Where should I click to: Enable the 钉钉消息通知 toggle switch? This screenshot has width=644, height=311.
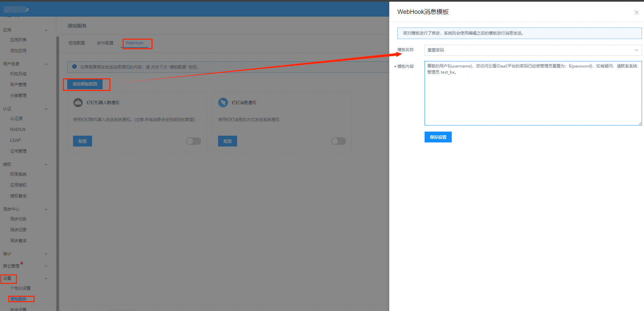339,141
